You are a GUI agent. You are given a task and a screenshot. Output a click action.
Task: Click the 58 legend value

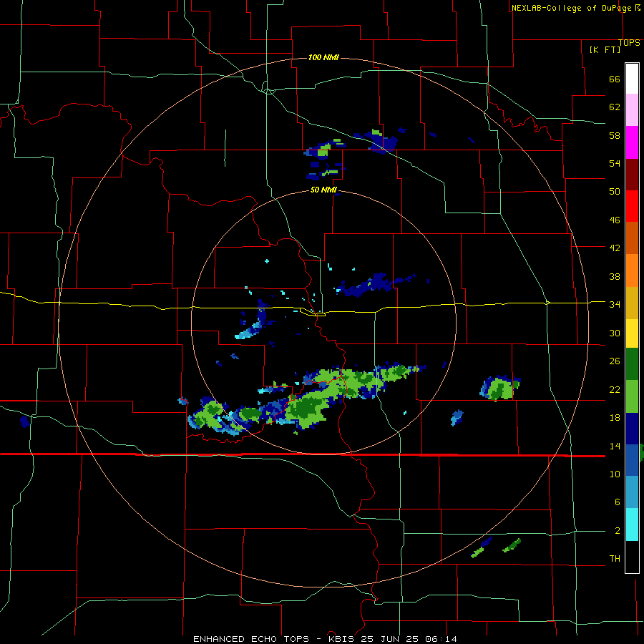615,135
